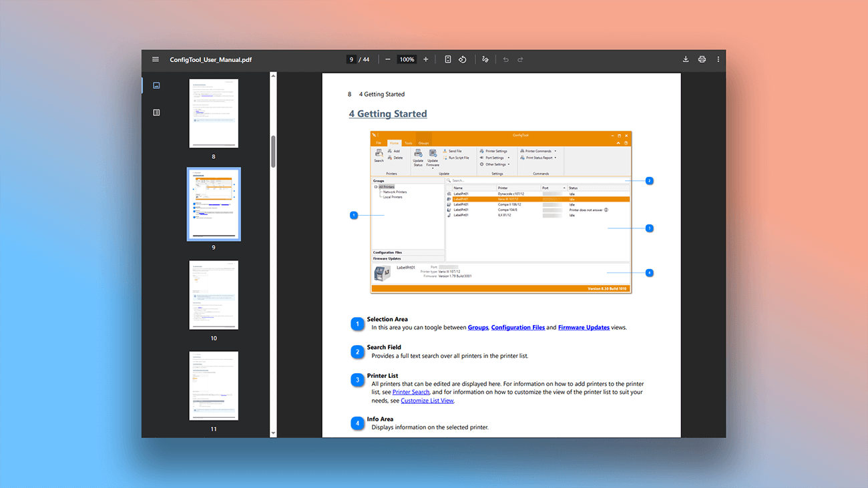
Task: Click the redo annotation arrow
Action: click(x=520, y=59)
